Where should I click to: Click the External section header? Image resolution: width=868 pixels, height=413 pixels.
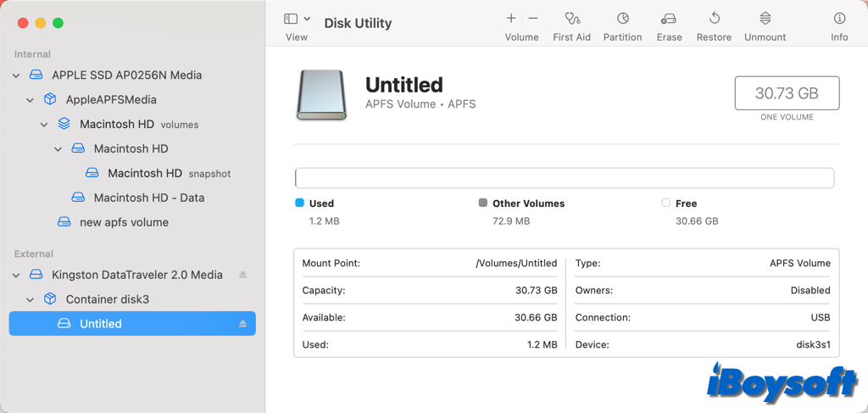(x=34, y=254)
